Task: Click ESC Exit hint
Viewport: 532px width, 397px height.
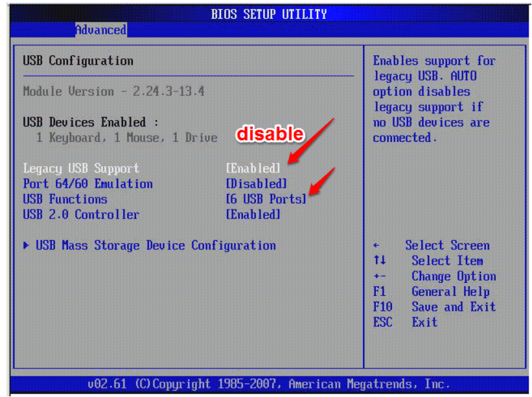Action: (405, 322)
